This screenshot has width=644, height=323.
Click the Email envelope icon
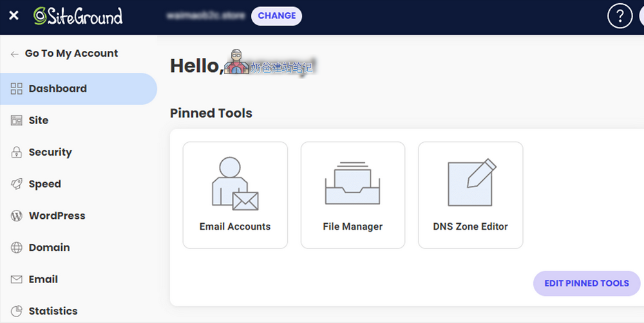coord(17,279)
